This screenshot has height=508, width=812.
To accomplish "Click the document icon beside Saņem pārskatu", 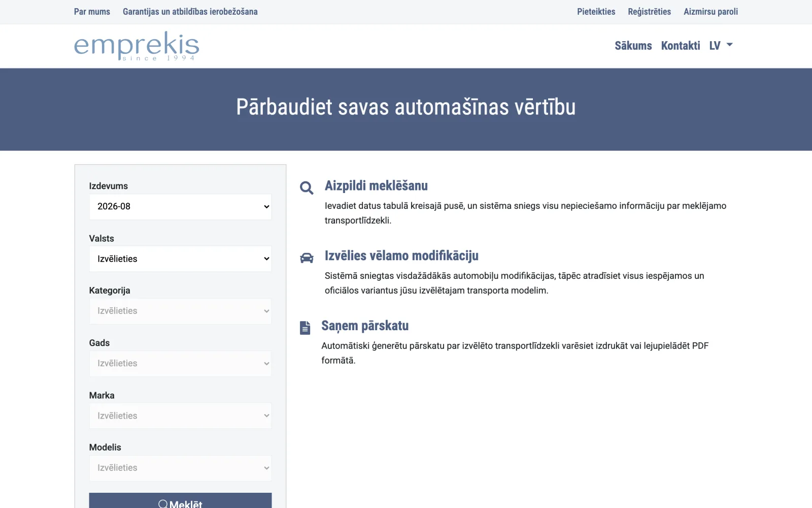I will pos(305,328).
